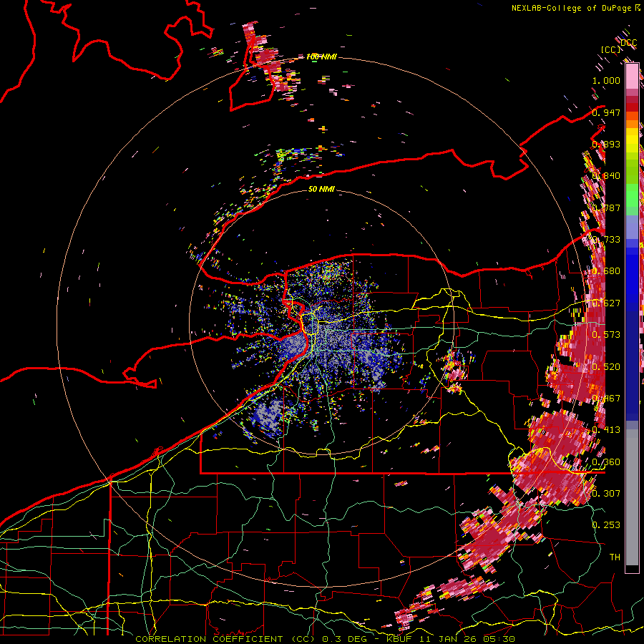The image size is (644, 644).
Task: Click the 0.733 color scale value
Action: [606, 240]
